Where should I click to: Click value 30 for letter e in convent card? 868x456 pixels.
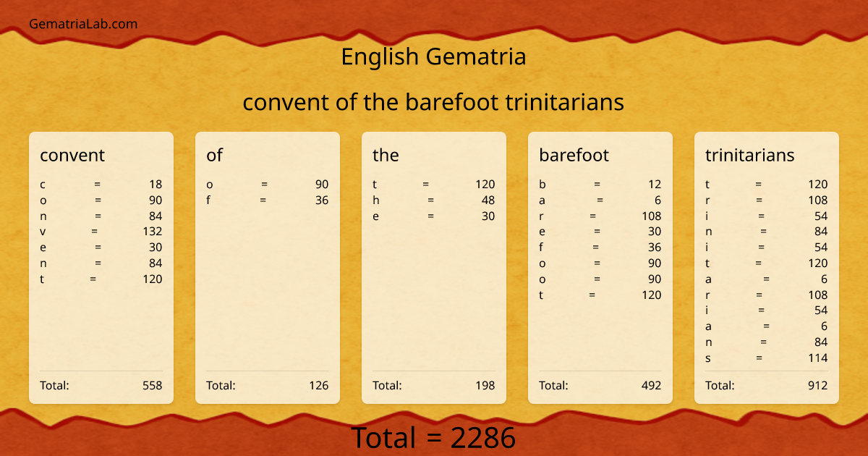click(x=156, y=248)
